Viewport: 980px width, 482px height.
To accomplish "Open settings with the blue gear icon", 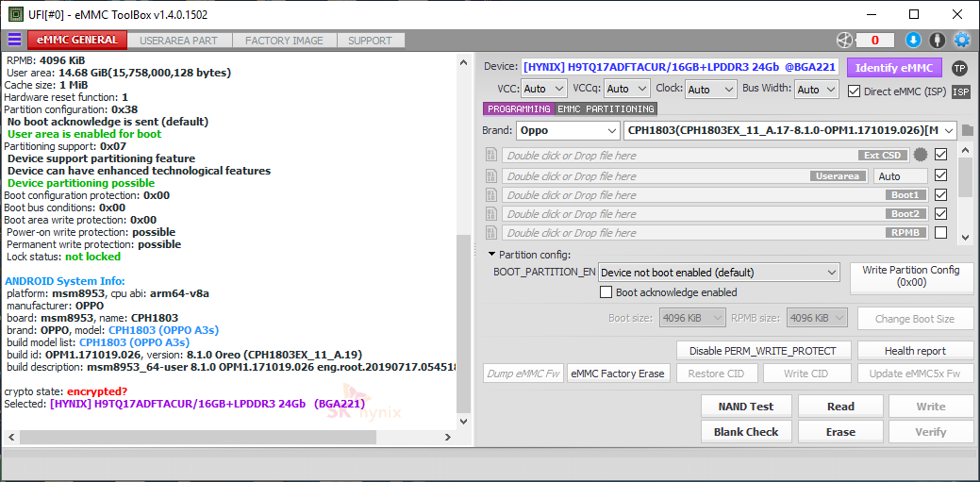I will pos(961,40).
